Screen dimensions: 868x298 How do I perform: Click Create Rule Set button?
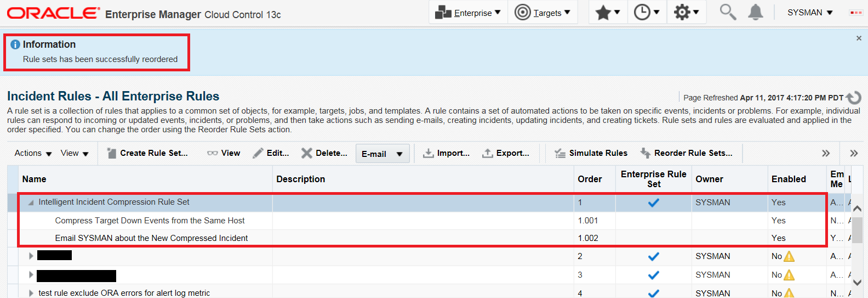coord(147,153)
